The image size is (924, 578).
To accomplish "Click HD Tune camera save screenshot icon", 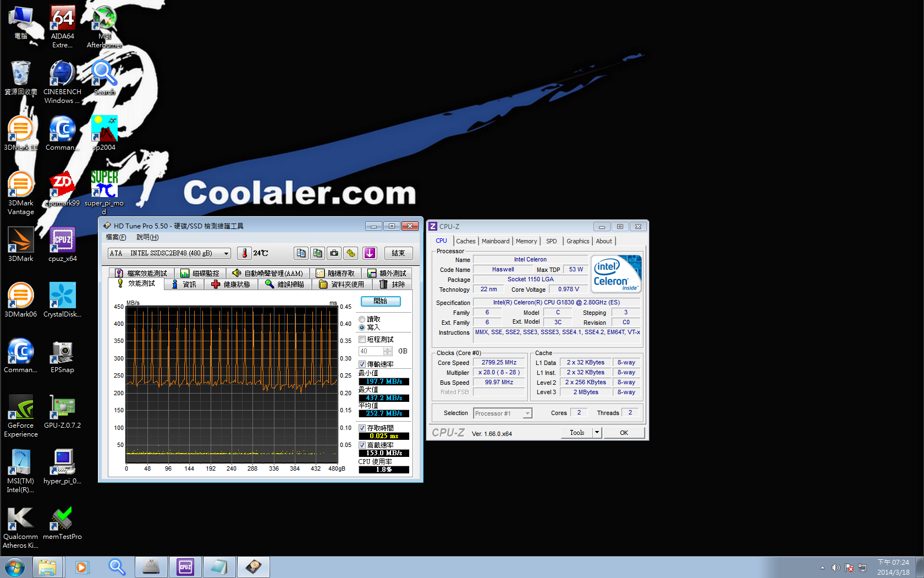I will point(334,253).
